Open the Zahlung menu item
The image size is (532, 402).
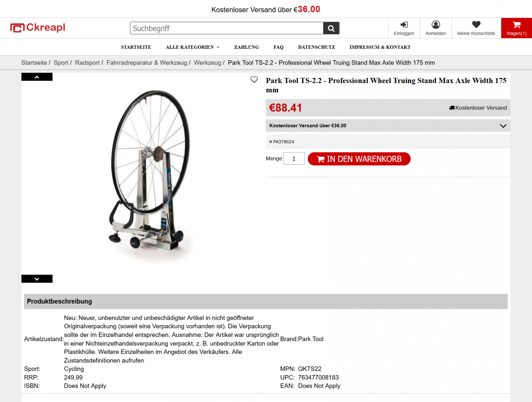246,47
